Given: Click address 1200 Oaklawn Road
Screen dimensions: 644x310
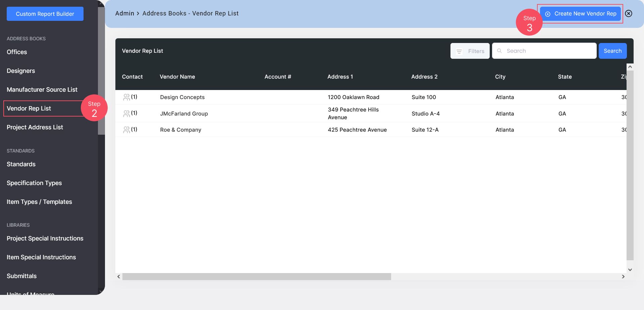Looking at the screenshot, I should point(354,97).
